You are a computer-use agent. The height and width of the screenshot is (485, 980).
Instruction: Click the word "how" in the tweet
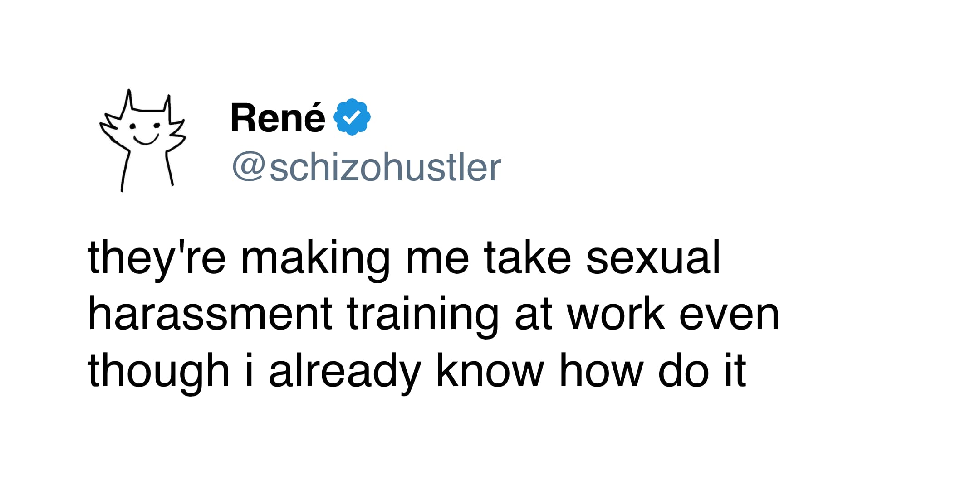coord(602,372)
